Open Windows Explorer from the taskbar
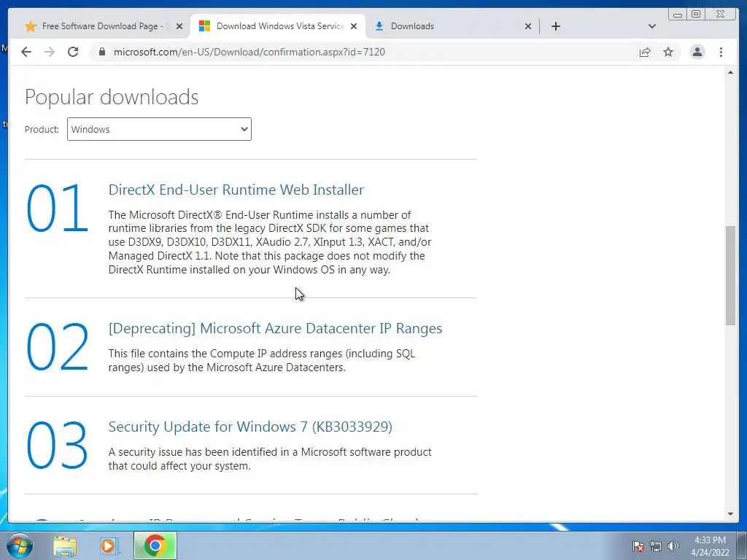Viewport: 747px width, 560px height. point(65,545)
